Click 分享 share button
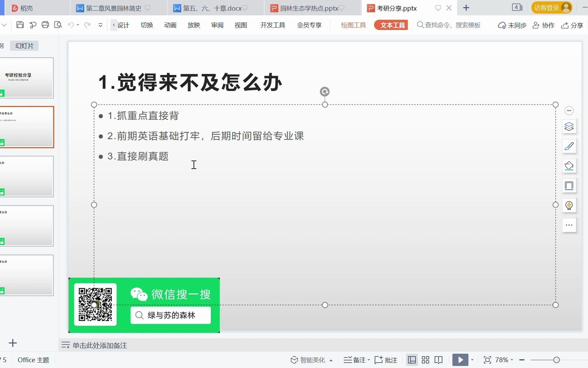Screen dimensions: 588x368 pos(572,25)
